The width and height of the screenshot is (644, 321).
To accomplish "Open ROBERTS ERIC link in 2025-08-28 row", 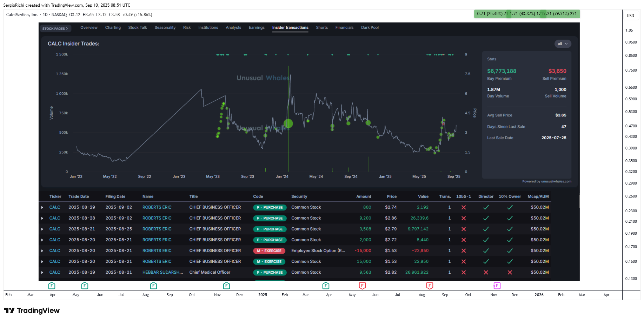I will tap(157, 218).
